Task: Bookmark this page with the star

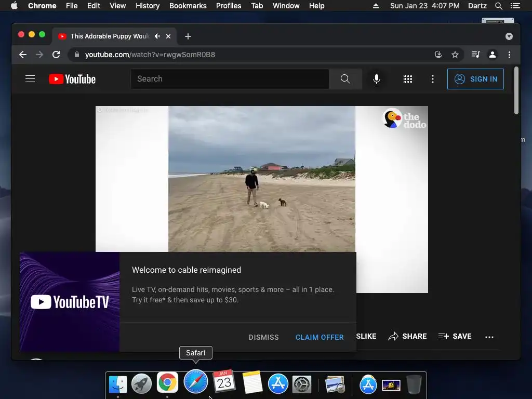Action: point(455,55)
